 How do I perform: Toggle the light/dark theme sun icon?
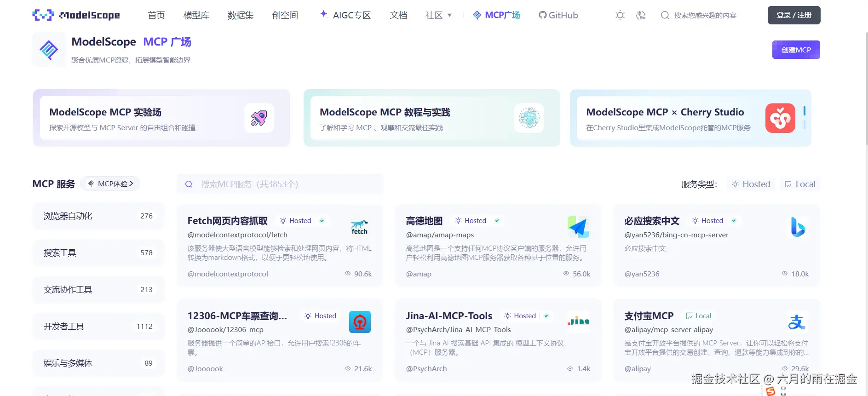pyautogui.click(x=620, y=15)
